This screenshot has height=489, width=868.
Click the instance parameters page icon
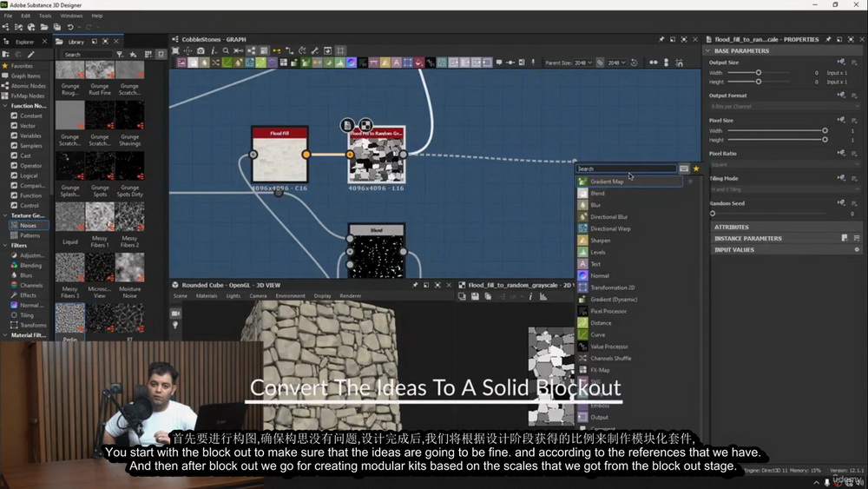point(845,238)
